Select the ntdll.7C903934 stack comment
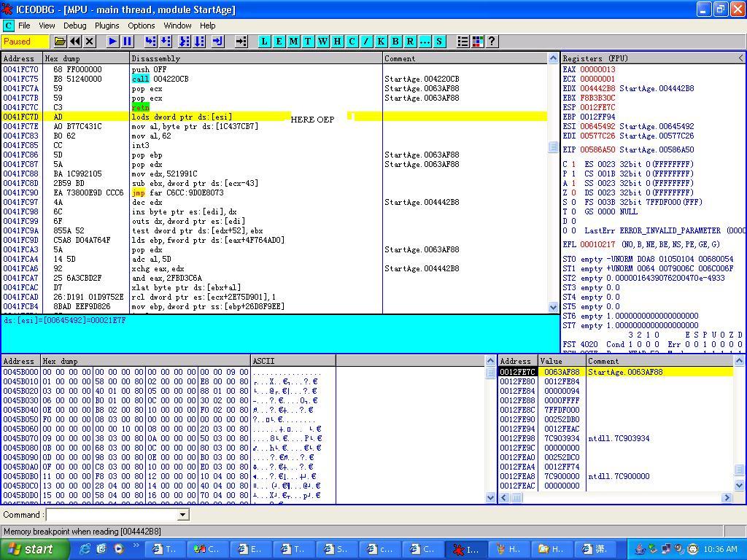This screenshot has width=747, height=560. point(619,438)
